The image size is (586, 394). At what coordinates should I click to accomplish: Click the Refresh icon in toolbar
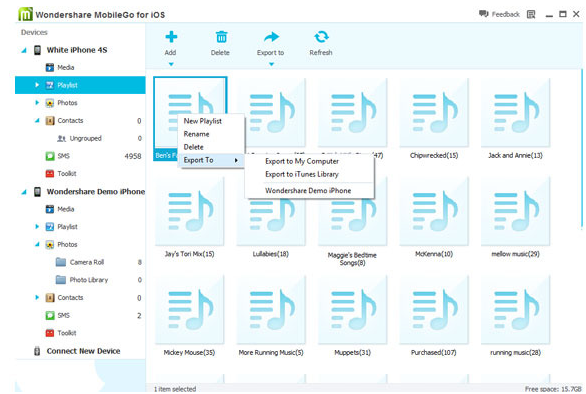tap(321, 37)
